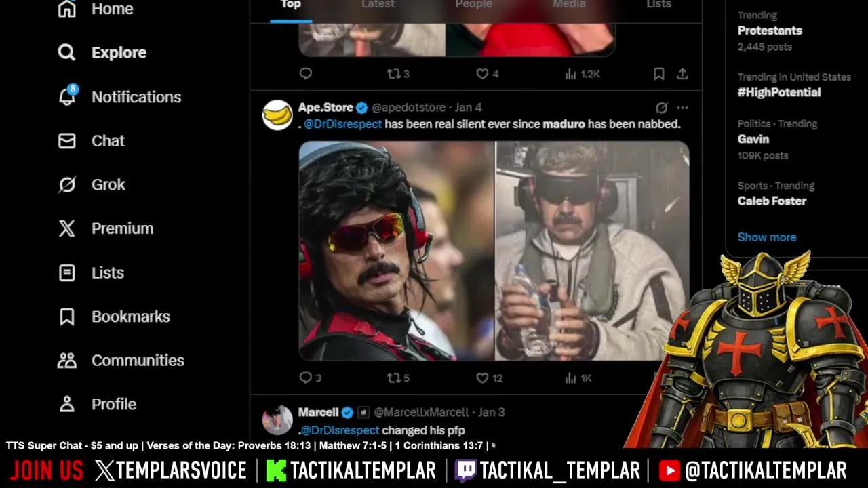
Task: Open the Marcell account name
Action: click(x=318, y=412)
